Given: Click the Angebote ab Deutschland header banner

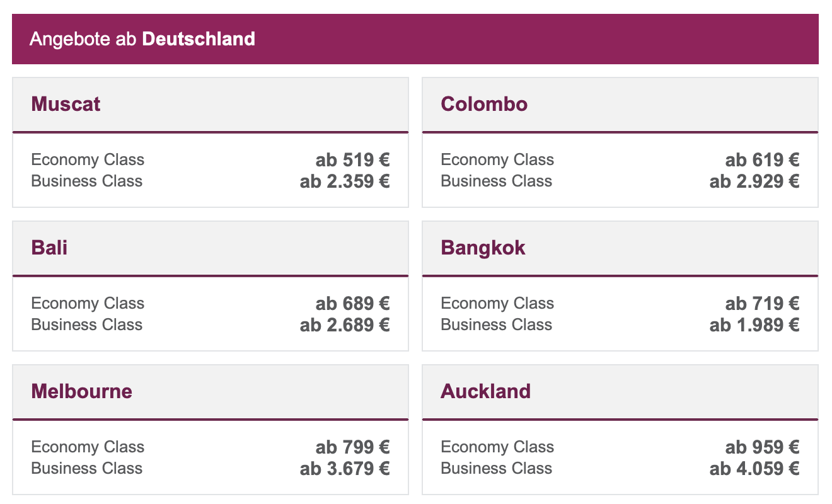Looking at the screenshot, I should [415, 39].
